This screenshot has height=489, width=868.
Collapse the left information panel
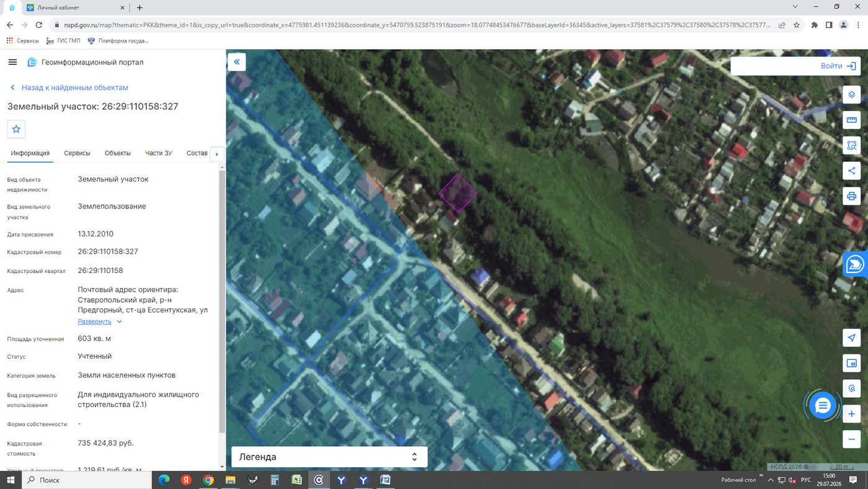pyautogui.click(x=237, y=62)
